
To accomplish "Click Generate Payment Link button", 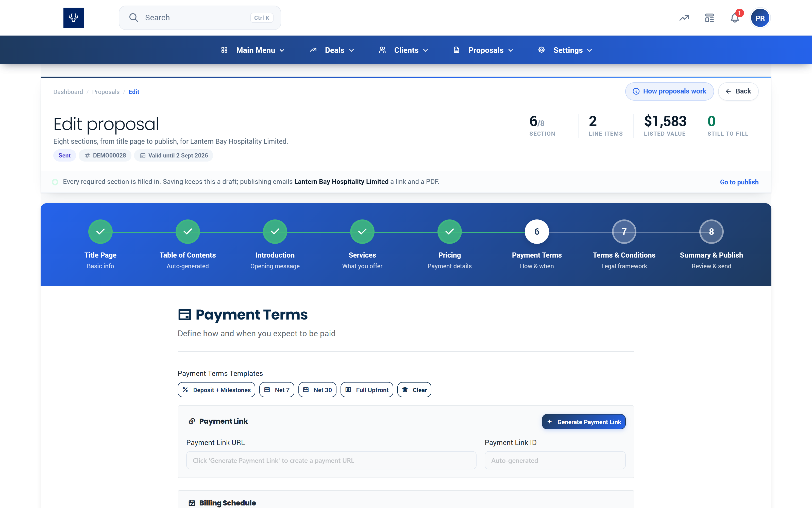I will pyautogui.click(x=584, y=422).
